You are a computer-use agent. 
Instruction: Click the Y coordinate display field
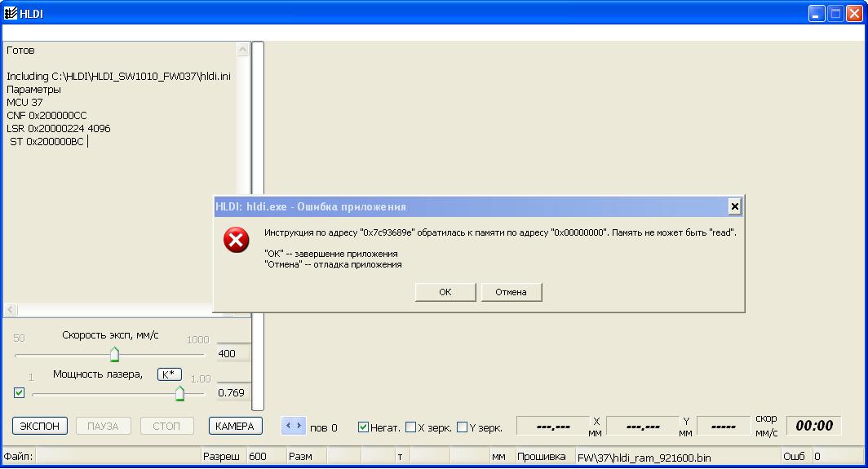click(x=643, y=427)
